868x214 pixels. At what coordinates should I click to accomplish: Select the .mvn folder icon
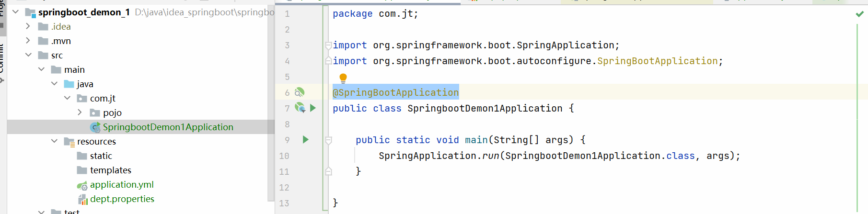(43, 41)
